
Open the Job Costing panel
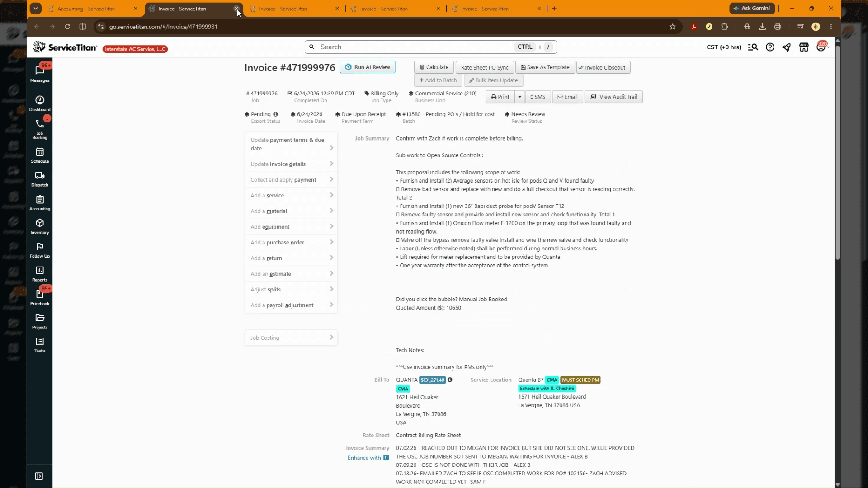tap(291, 338)
